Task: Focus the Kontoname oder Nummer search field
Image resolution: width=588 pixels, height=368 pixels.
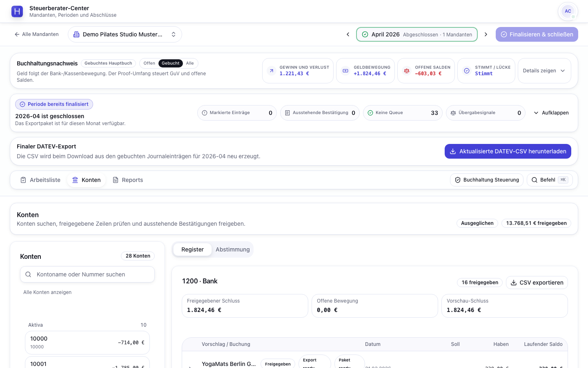Action: coord(87,274)
